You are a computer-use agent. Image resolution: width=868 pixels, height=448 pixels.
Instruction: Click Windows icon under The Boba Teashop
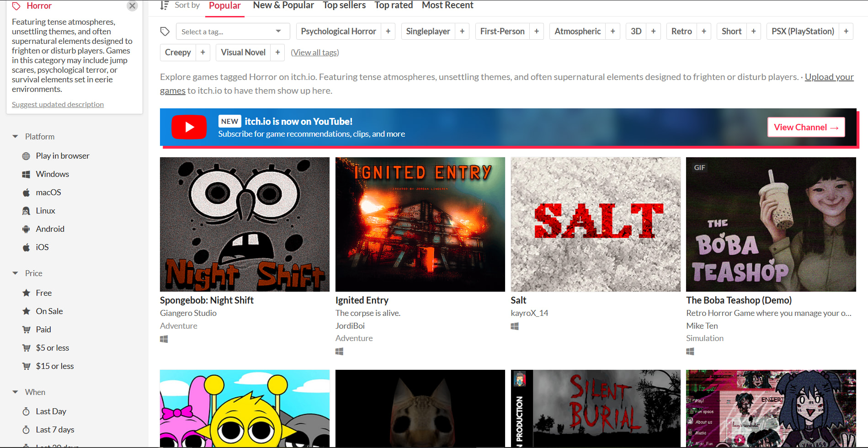690,351
